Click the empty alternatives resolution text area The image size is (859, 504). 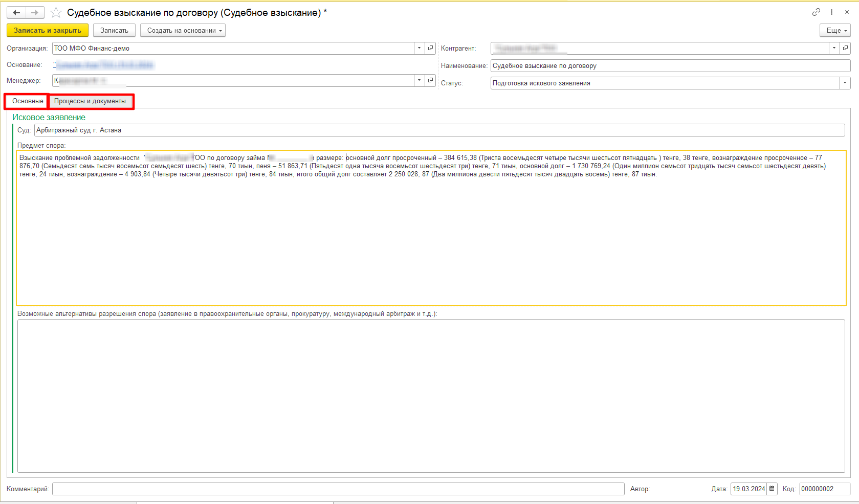pyautogui.click(x=431, y=396)
